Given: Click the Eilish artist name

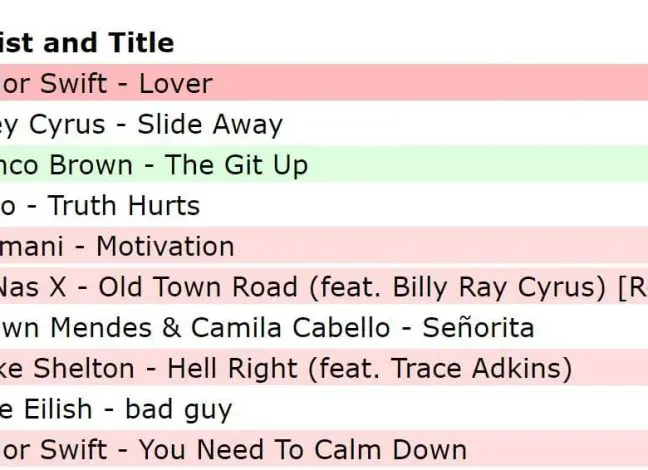Looking at the screenshot, I should (56, 410).
